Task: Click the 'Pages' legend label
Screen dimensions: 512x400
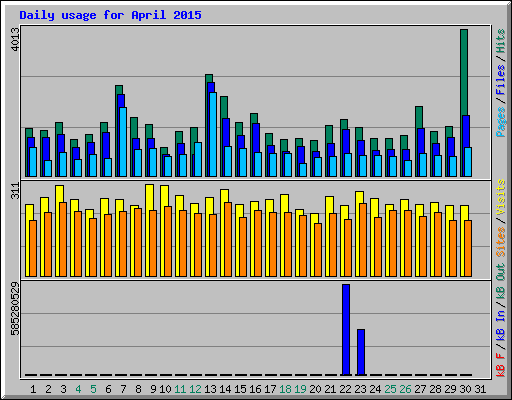Action: (501, 122)
